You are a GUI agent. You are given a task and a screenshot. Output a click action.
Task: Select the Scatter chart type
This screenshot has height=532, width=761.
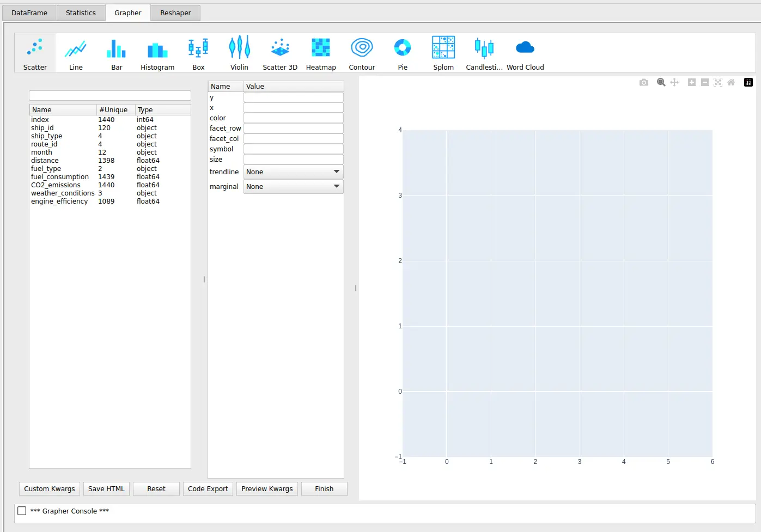pyautogui.click(x=35, y=52)
